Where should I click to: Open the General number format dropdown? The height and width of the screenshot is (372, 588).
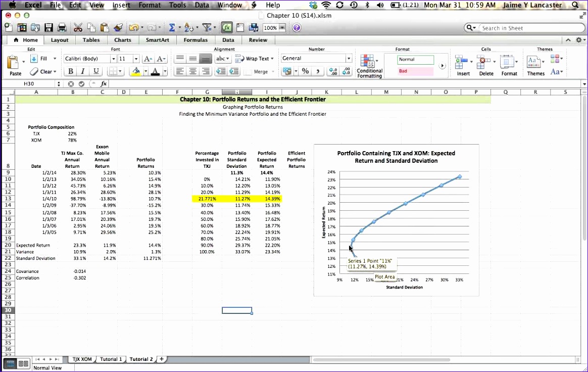pos(348,58)
